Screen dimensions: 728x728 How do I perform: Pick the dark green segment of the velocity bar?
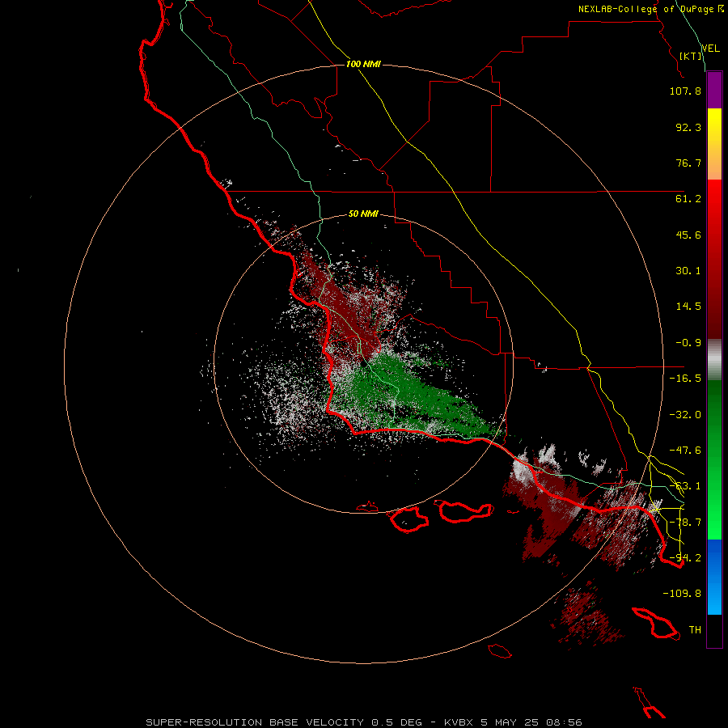pyautogui.click(x=714, y=408)
